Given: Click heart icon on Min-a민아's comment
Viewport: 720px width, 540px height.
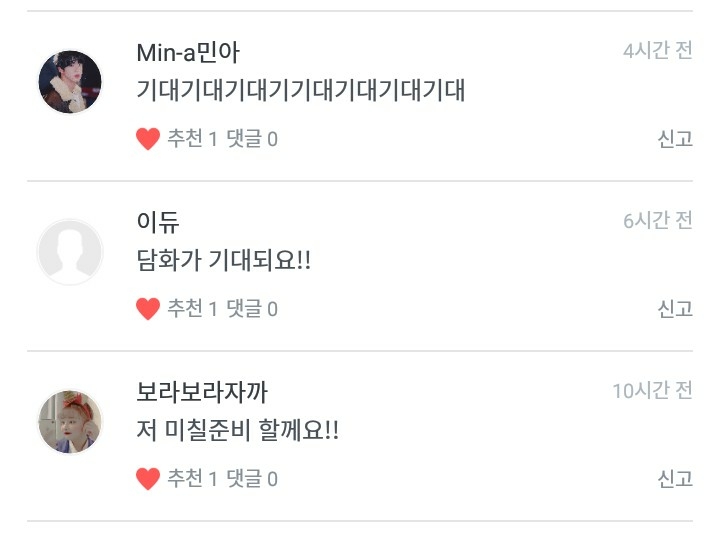Looking at the screenshot, I should pyautogui.click(x=148, y=140).
